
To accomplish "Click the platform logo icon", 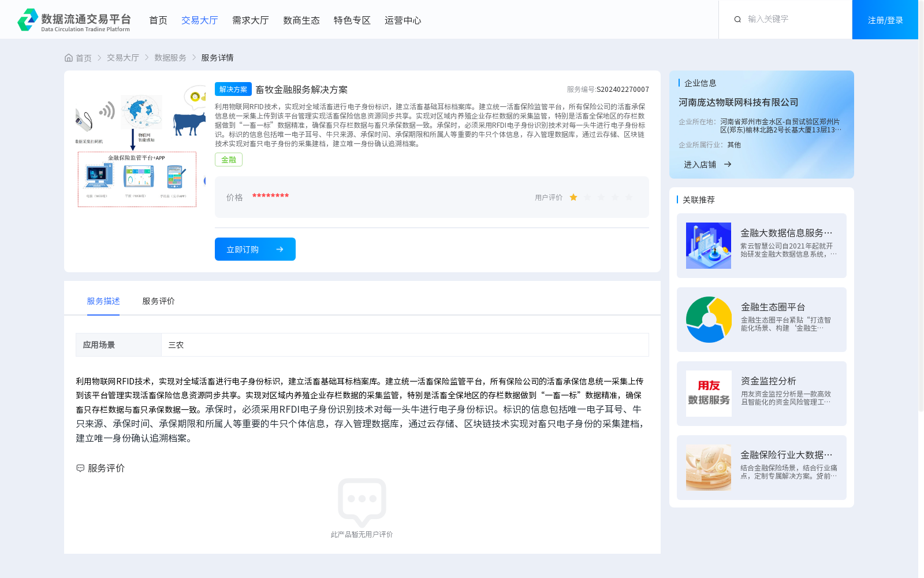I will [28, 20].
